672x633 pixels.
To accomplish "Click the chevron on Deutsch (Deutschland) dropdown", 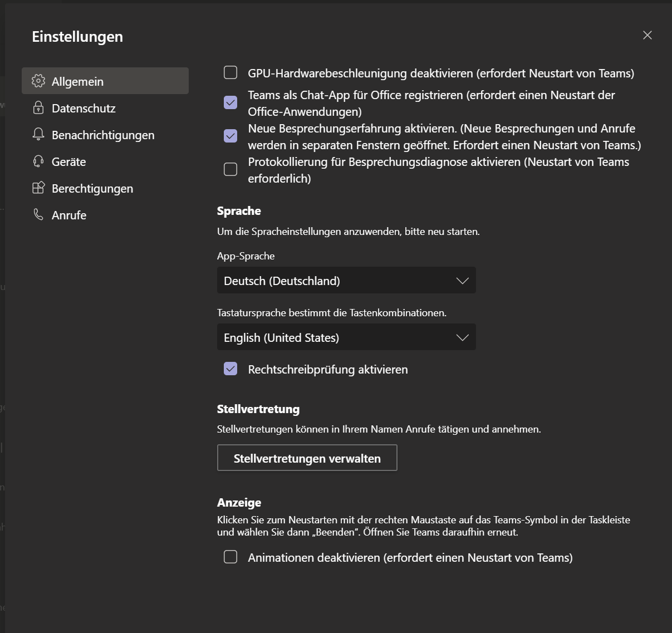I will click(x=462, y=281).
